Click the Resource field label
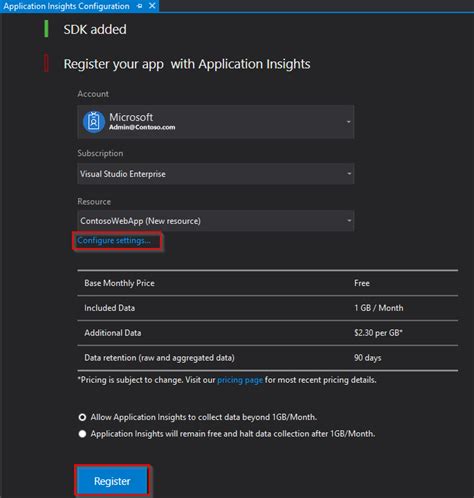Viewport: 474px width, 498px height. tap(94, 202)
